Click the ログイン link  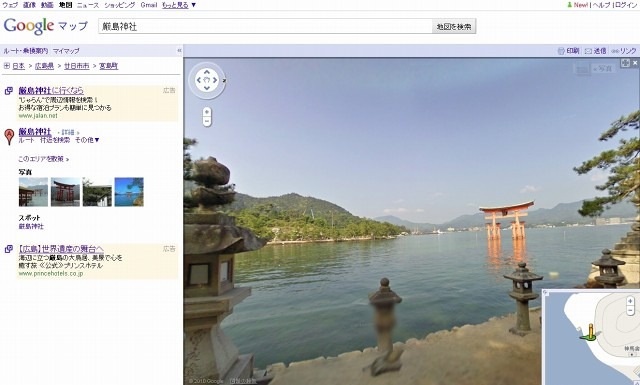pos(626,5)
